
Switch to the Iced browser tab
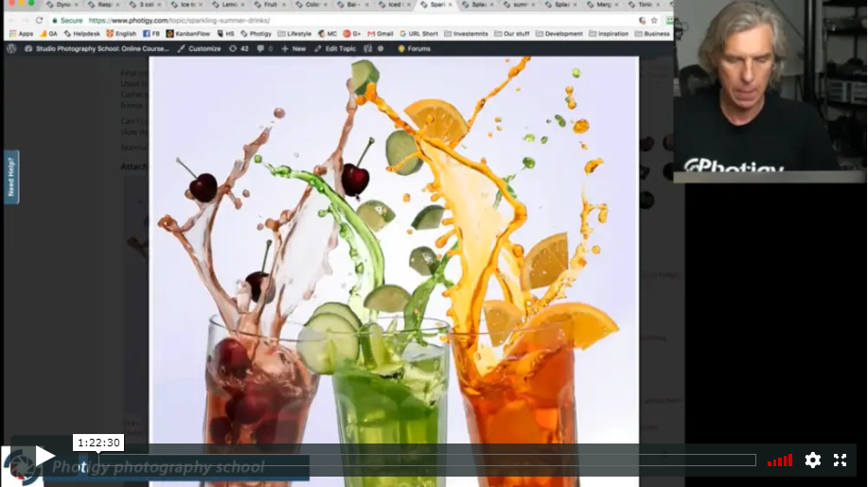pos(395,5)
